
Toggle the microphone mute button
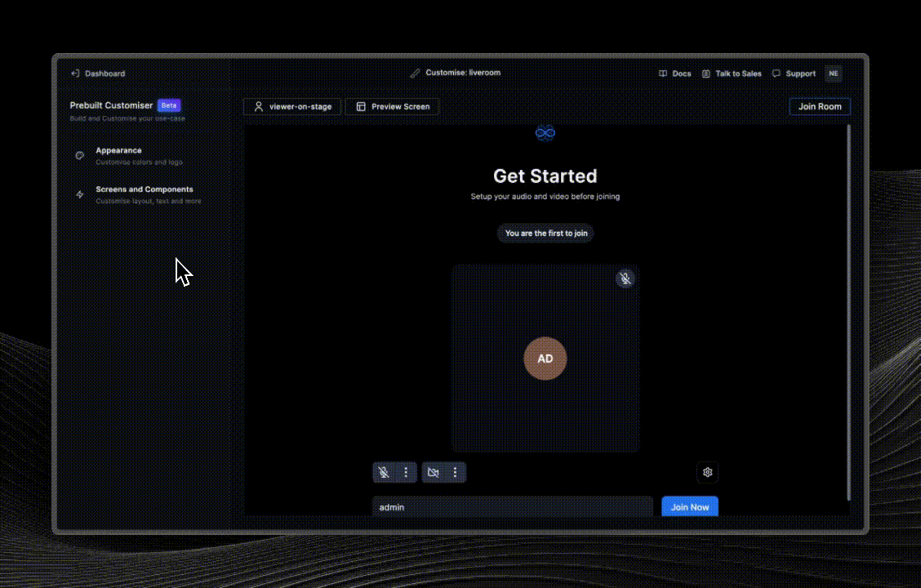click(384, 472)
